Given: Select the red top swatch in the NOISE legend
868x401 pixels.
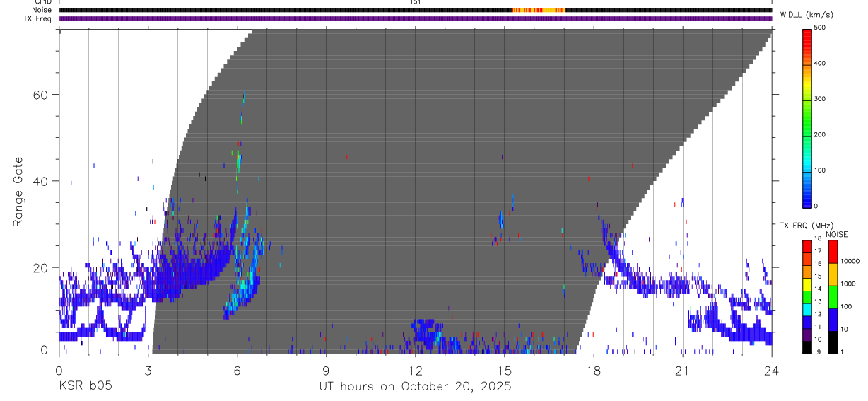Looking at the screenshot, I should pos(833,251).
